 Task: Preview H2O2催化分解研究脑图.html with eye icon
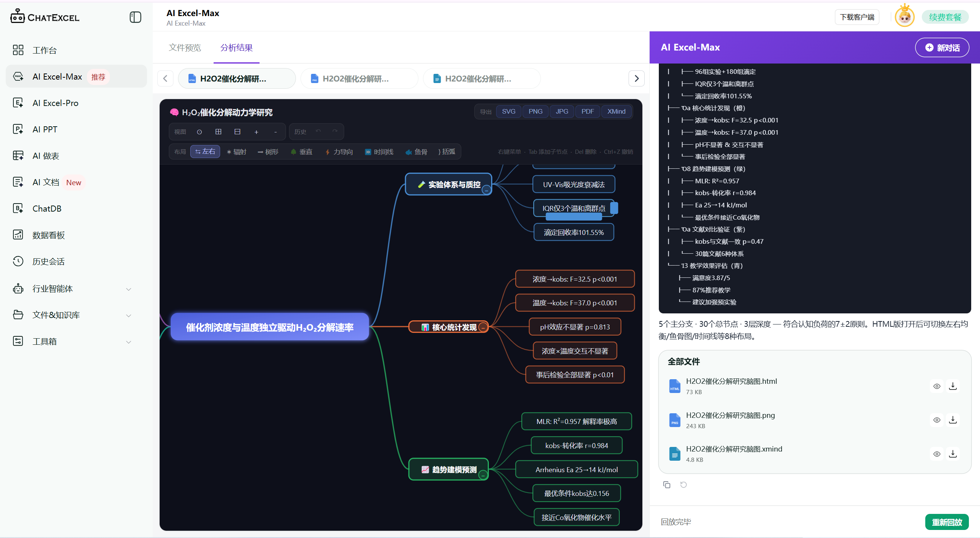937,386
